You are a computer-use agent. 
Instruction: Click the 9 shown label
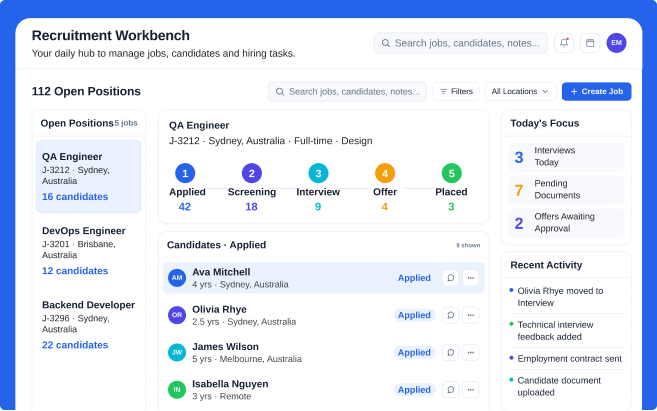click(x=468, y=245)
